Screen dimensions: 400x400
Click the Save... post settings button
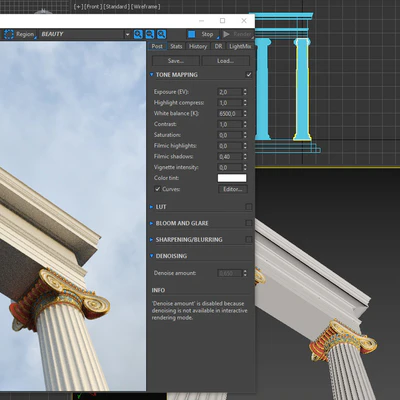coord(176,61)
